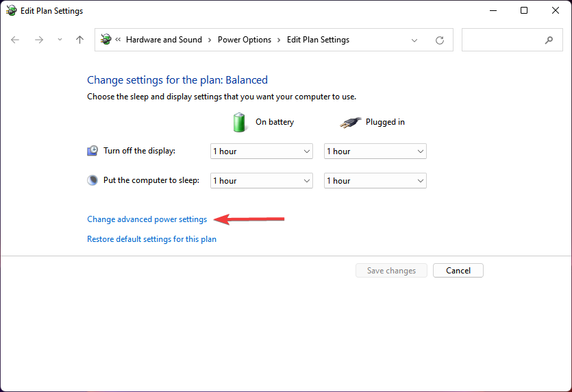Expand chevron after Hardware and Sound
The height and width of the screenshot is (392, 572).
tap(210, 40)
